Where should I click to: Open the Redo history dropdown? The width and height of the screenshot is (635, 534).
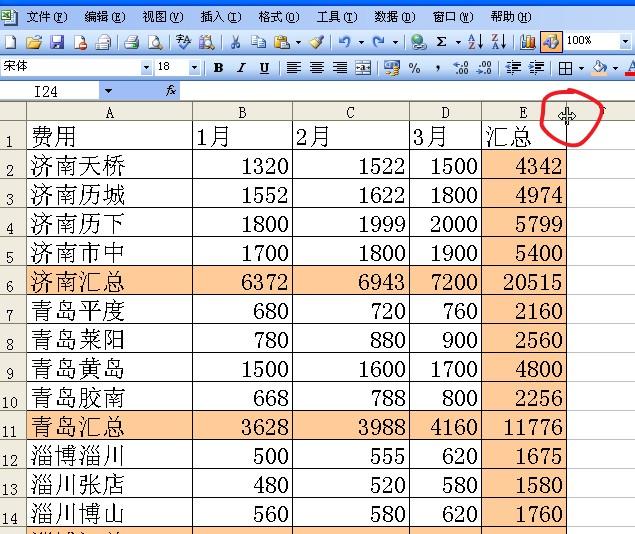396,42
